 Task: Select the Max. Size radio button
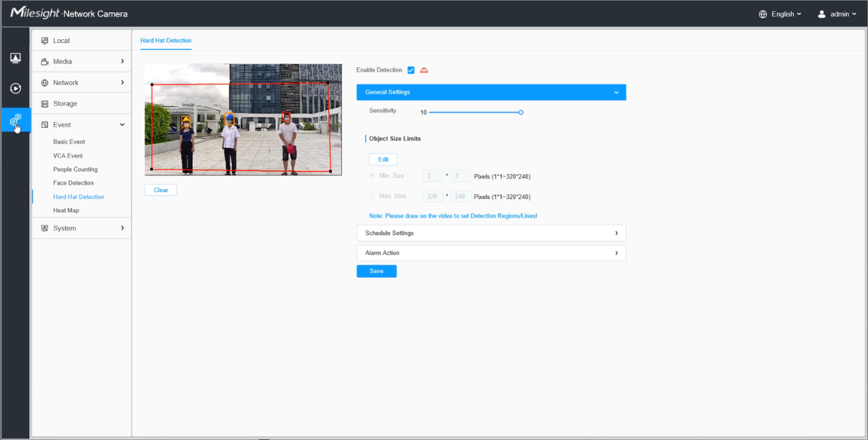372,196
